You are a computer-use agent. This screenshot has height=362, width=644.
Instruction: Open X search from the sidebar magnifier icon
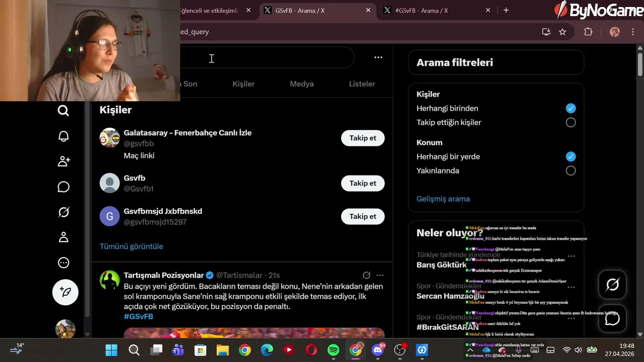[x=63, y=111]
